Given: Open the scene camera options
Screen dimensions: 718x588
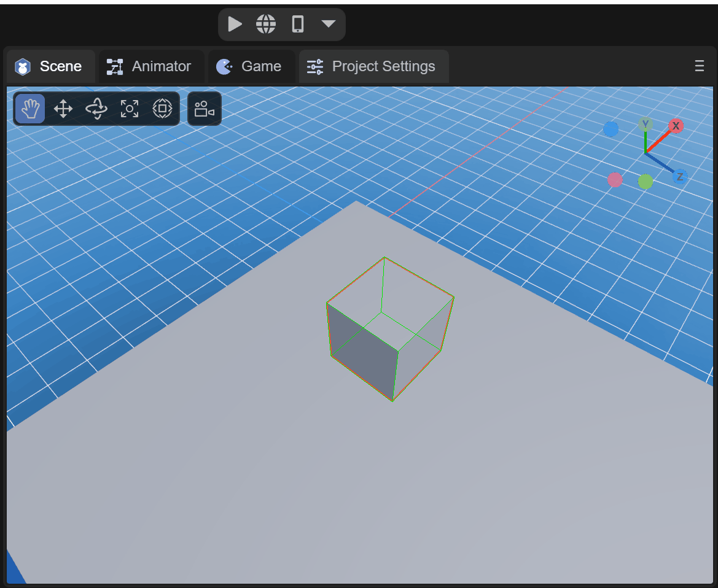Looking at the screenshot, I should 204,109.
